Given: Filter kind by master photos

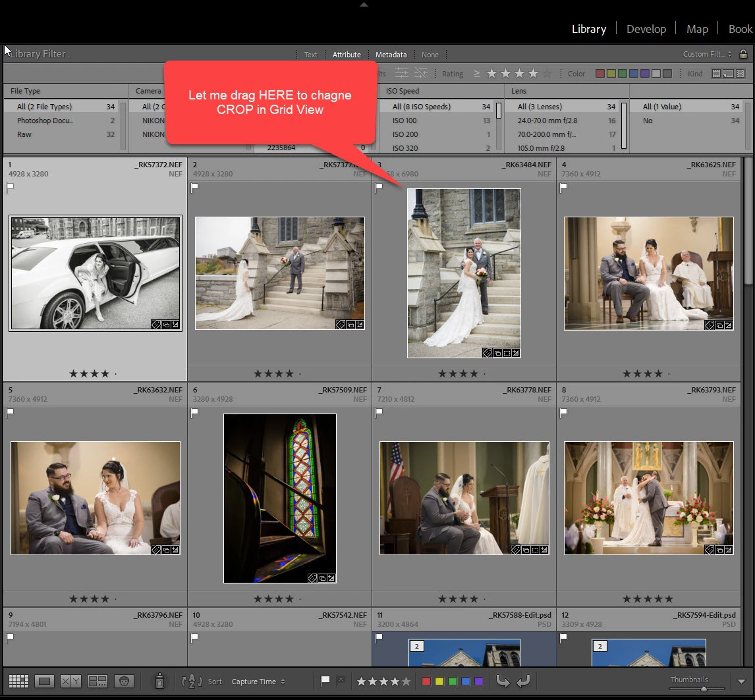Looking at the screenshot, I should click(717, 73).
